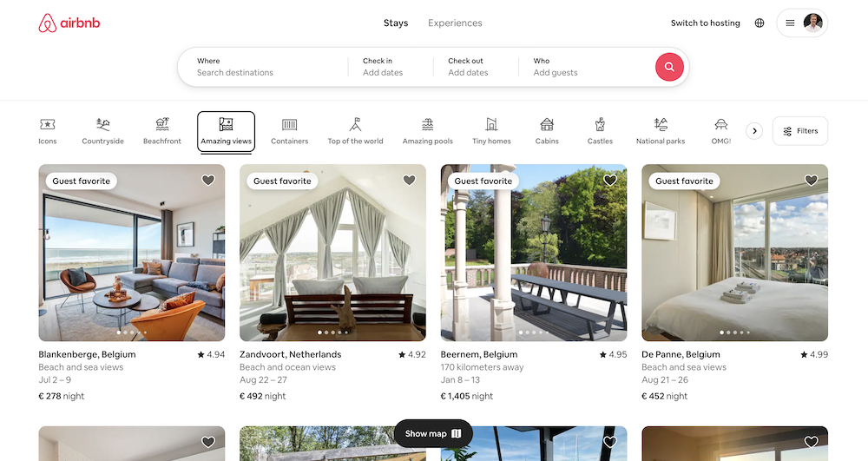Open the globe language selector
This screenshot has width=868, height=461.
(759, 23)
